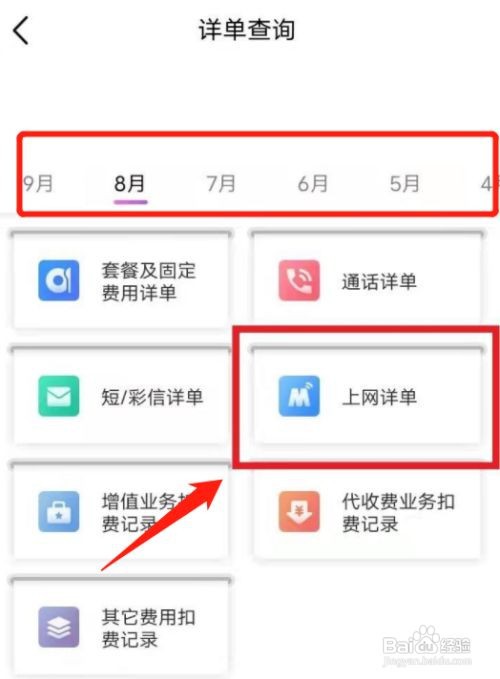500x679 pixels.
Task: Open 代收费业务扣费记录 card
Action: pyautogui.click(x=366, y=511)
